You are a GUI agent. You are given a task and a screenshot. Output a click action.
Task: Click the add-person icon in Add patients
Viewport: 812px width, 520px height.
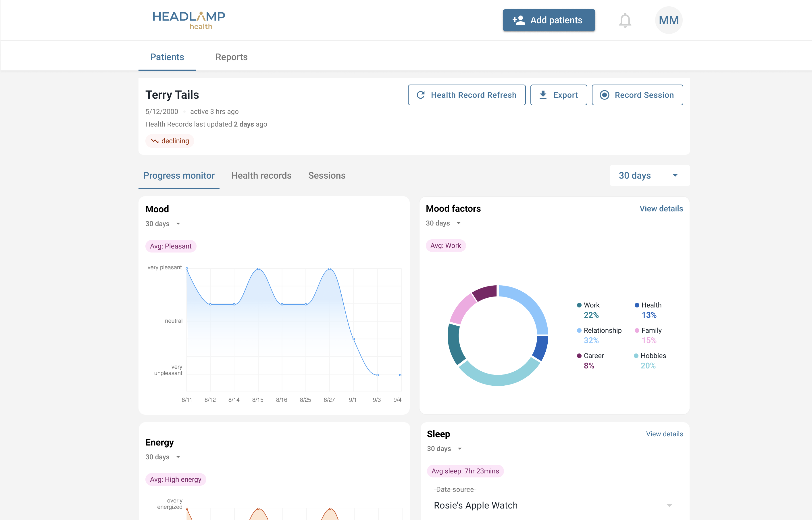click(x=519, y=20)
